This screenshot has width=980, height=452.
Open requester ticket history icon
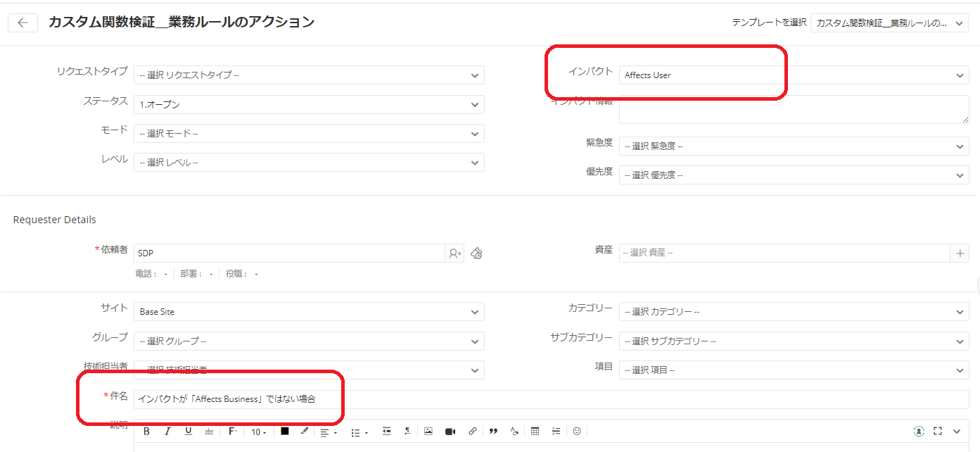pos(477,253)
